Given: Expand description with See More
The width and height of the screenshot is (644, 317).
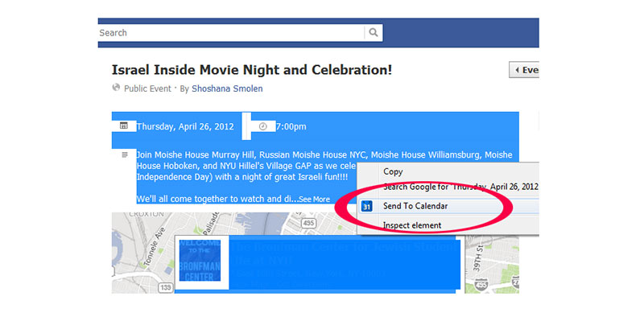Looking at the screenshot, I should 314,200.
